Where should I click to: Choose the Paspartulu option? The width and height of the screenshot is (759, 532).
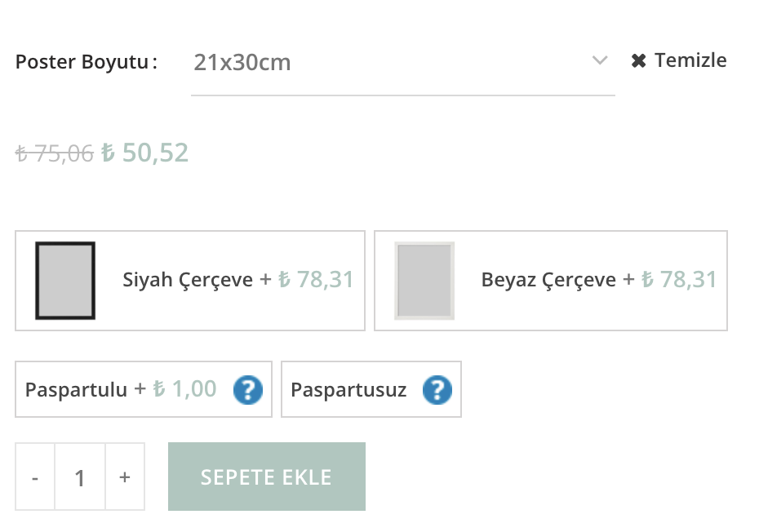tap(144, 389)
